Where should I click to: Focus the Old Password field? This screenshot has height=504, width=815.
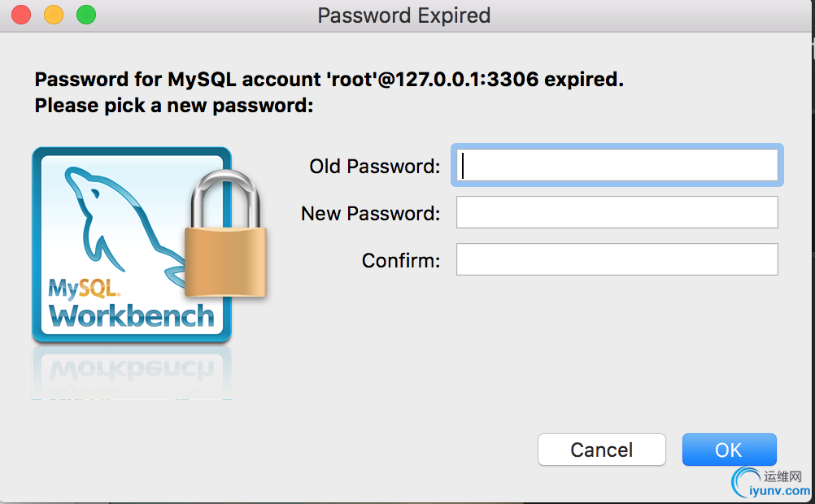point(617,165)
